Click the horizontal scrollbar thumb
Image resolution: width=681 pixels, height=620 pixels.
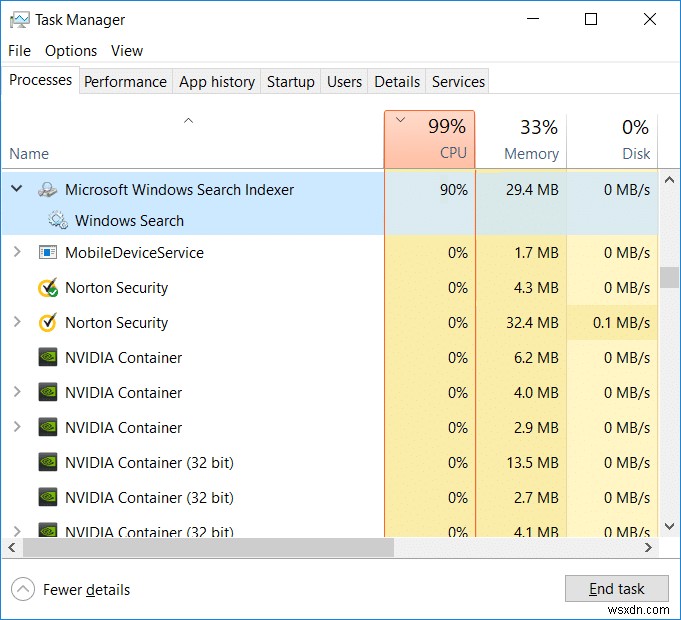[208, 547]
